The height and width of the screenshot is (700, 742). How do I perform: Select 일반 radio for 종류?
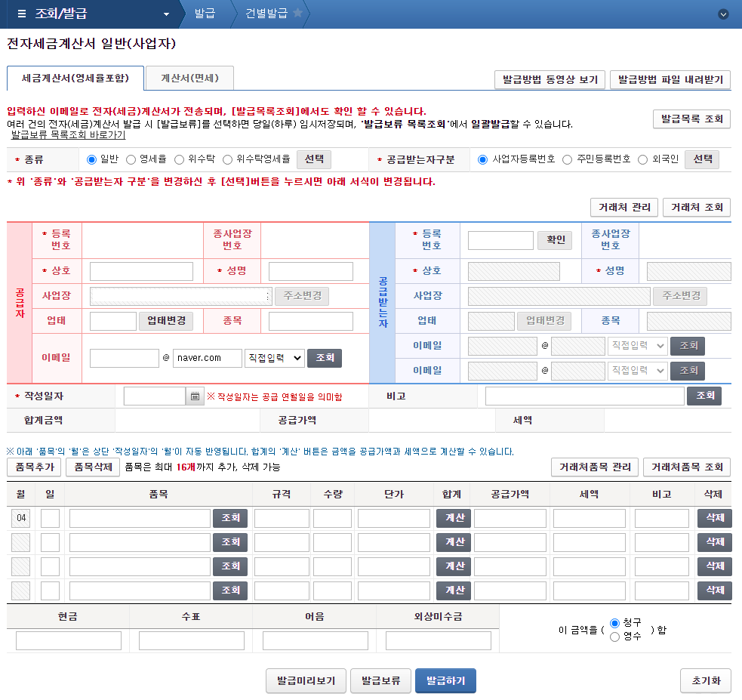tap(92, 160)
